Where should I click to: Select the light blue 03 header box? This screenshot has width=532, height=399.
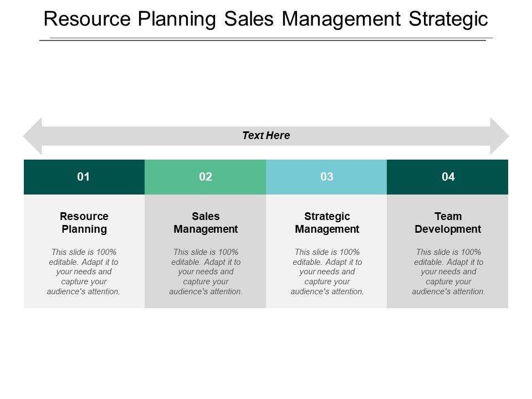point(327,177)
